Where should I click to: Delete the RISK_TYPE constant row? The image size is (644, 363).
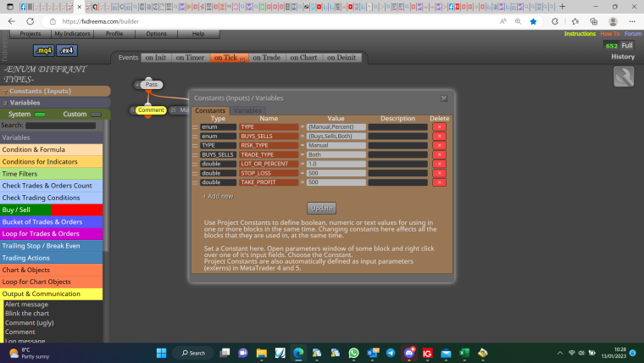pyautogui.click(x=439, y=146)
